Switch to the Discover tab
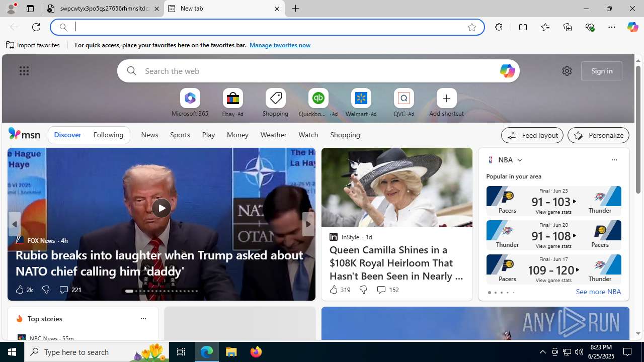Viewport: 644px width, 362px height. click(67, 135)
